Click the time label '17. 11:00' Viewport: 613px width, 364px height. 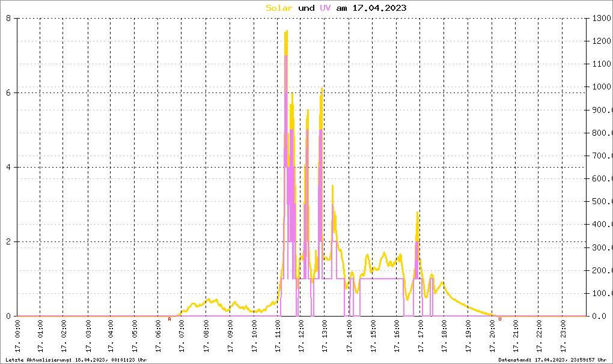(278, 336)
